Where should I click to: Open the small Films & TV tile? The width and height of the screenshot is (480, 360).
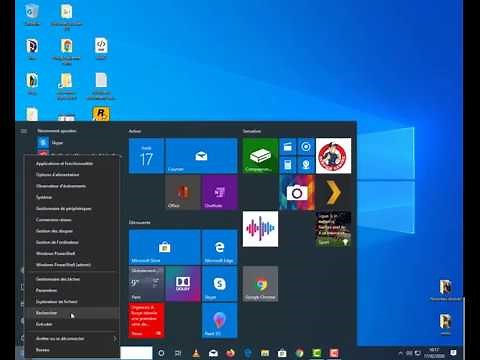(288, 147)
